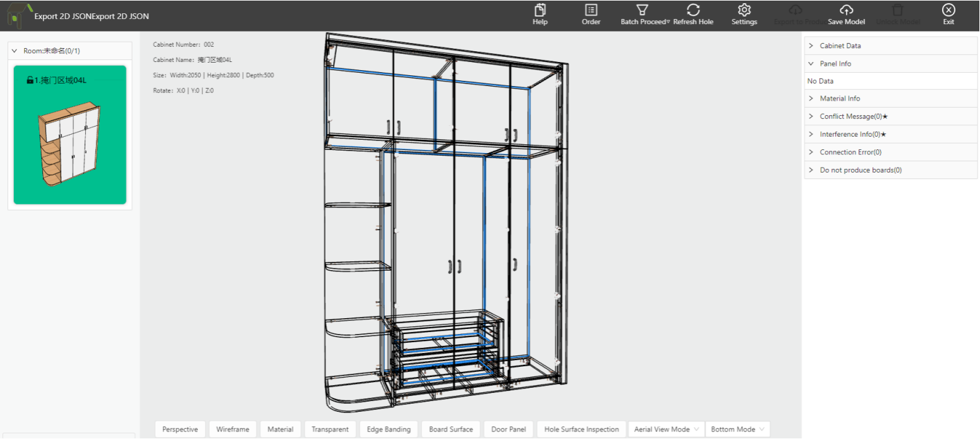This screenshot has width=980, height=439.
Task: Toggle Door Panel visibility
Action: (509, 429)
